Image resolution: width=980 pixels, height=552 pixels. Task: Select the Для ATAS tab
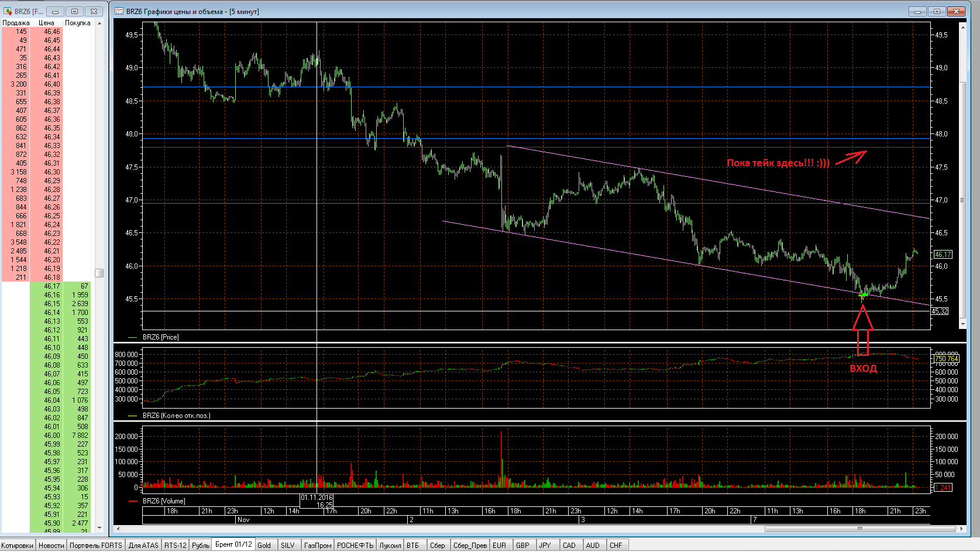click(143, 546)
